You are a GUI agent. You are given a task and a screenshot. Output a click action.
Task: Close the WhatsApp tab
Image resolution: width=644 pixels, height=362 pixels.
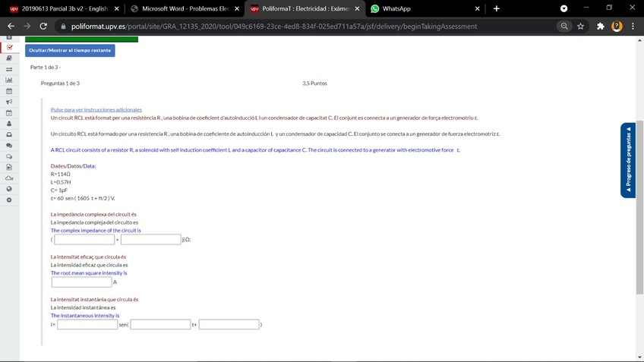click(x=477, y=8)
